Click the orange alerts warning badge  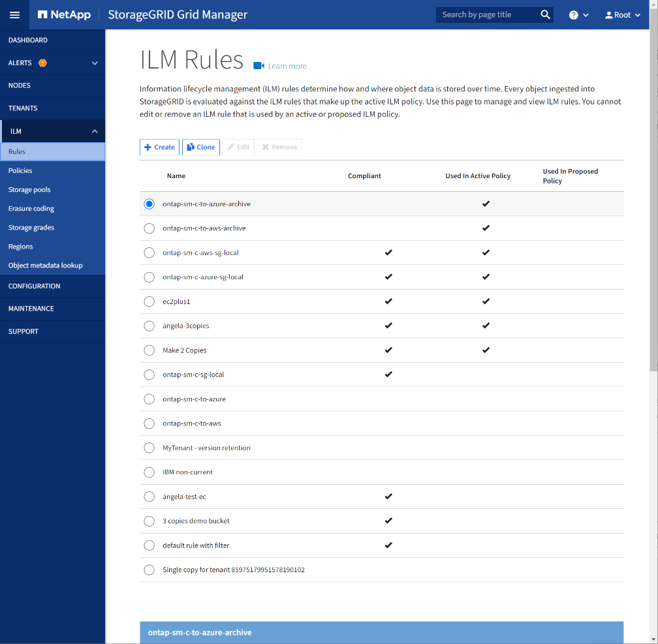43,63
